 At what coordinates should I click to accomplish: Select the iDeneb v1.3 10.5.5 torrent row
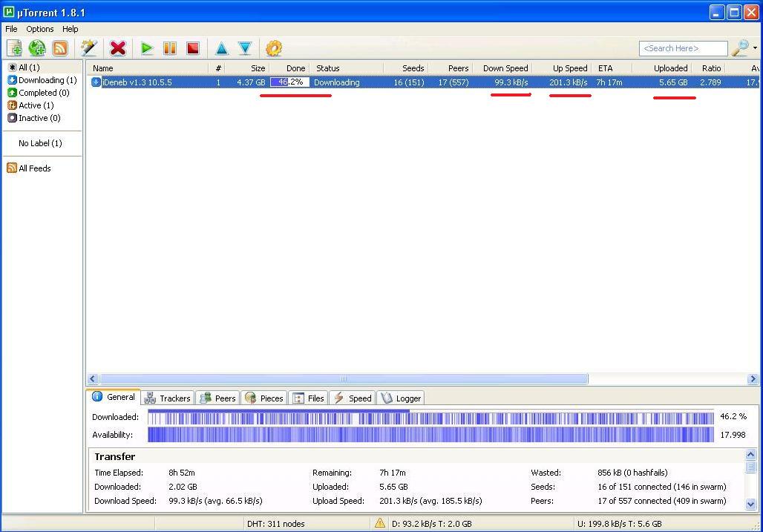coord(424,82)
